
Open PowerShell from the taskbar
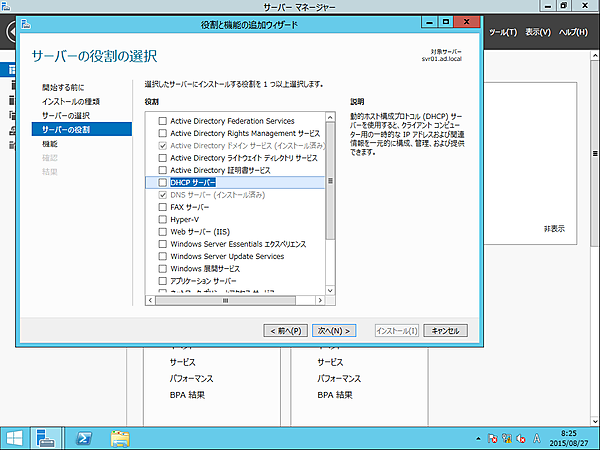point(84,439)
